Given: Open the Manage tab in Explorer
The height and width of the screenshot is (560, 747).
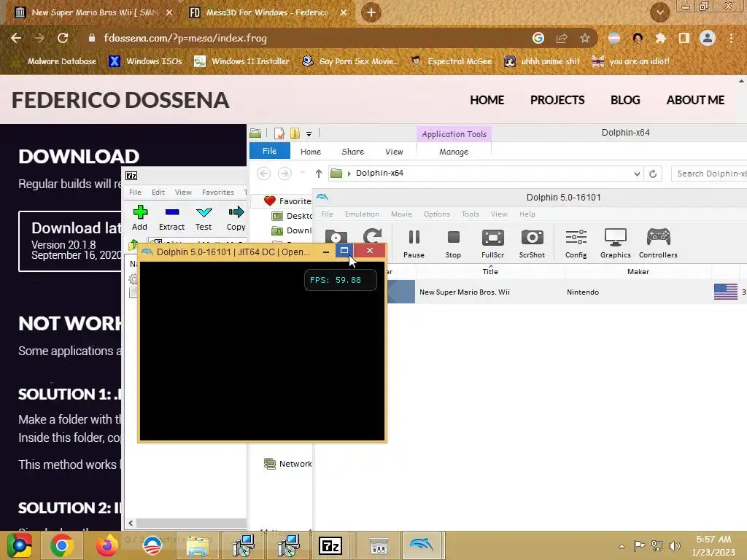Looking at the screenshot, I should 454,152.
